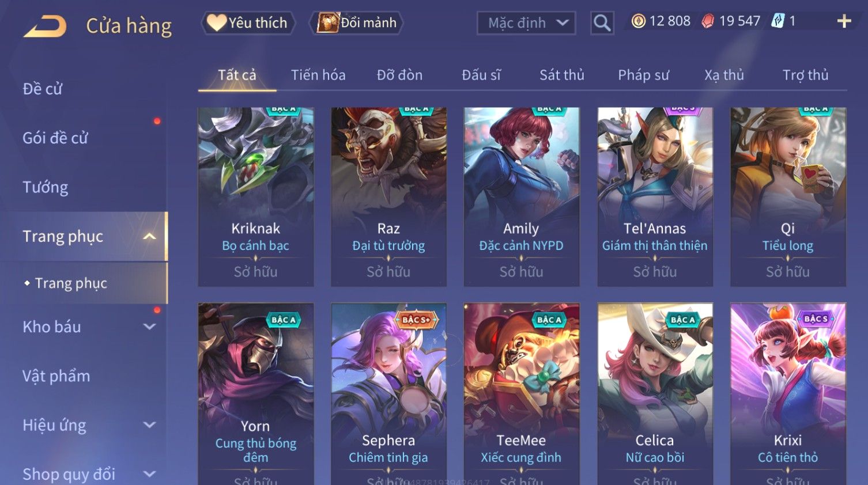The image size is (868, 485).
Task: Click the blue coupon ticket icon
Action: point(778,21)
